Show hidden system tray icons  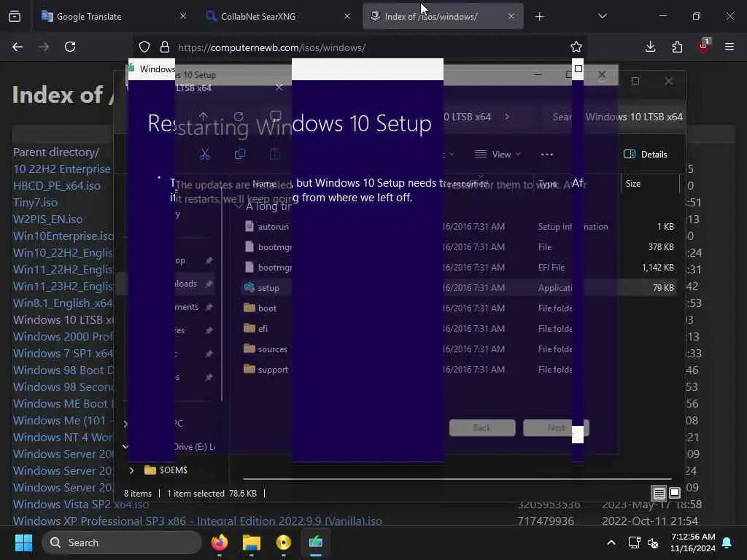[611, 542]
